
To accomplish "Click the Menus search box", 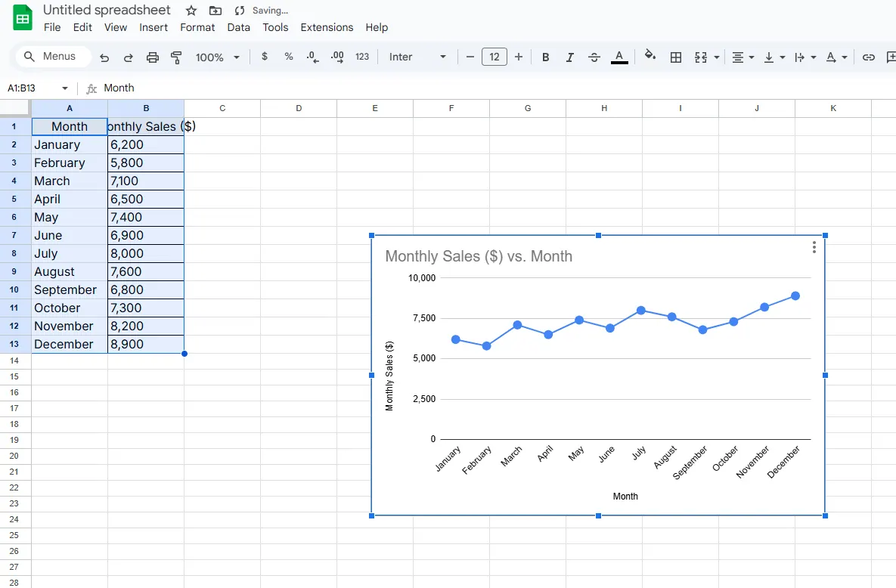I will pos(53,57).
